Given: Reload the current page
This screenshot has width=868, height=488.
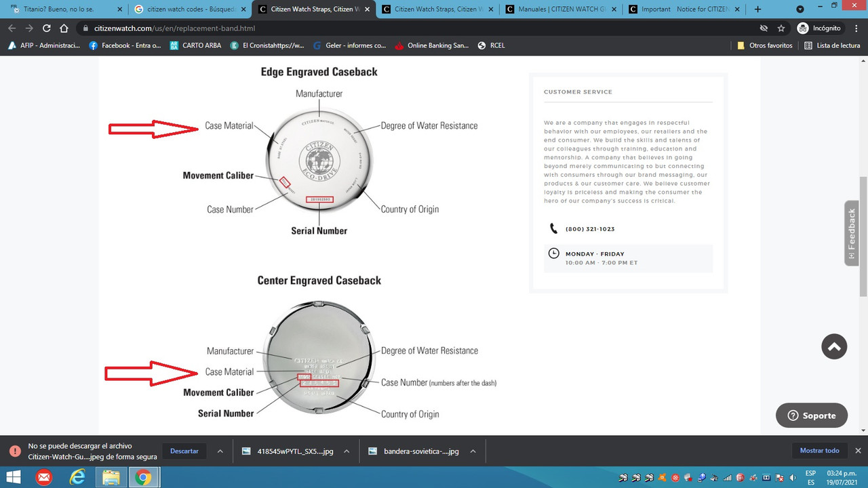Looking at the screenshot, I should tap(47, 28).
